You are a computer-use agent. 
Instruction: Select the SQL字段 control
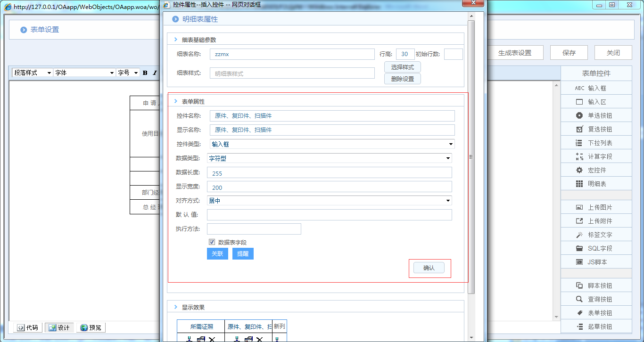[596, 248]
